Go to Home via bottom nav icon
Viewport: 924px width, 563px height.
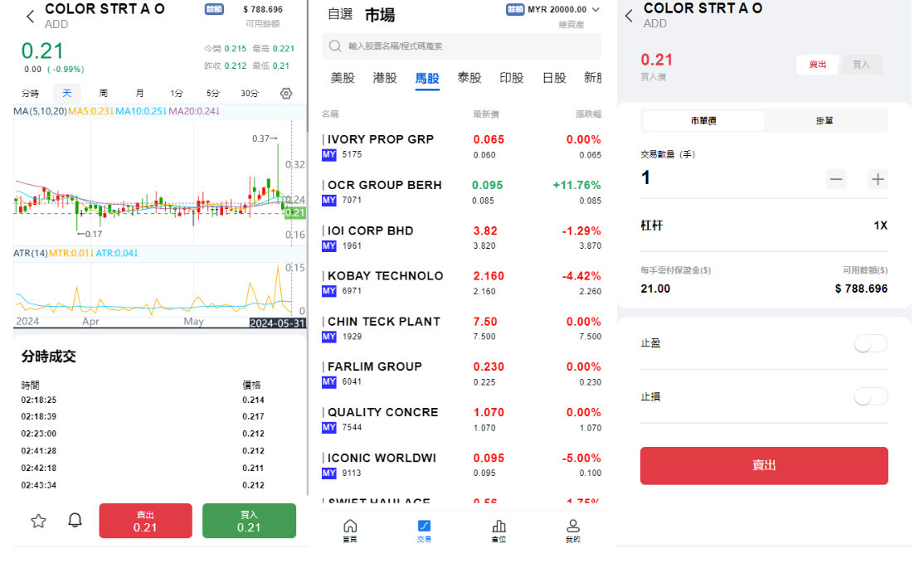point(350,531)
